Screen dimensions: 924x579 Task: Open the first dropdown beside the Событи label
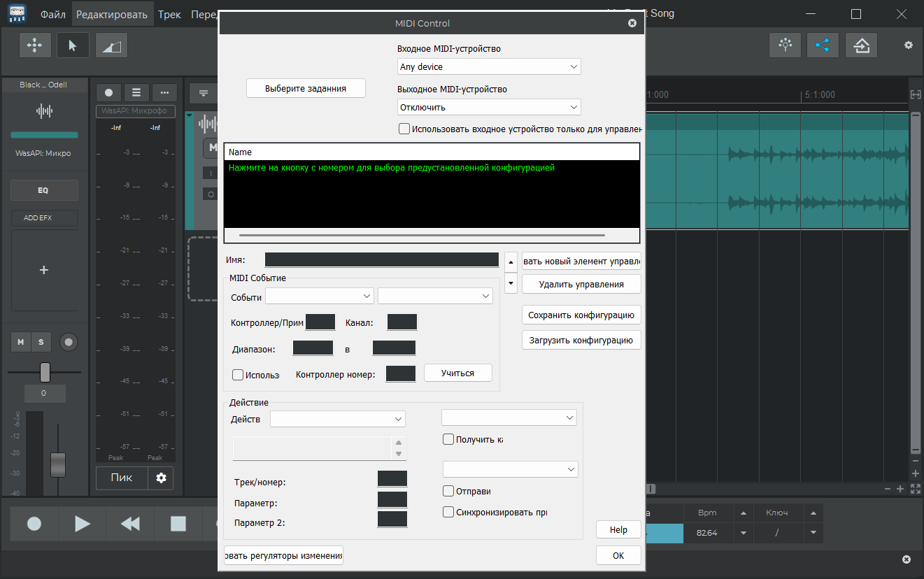[x=320, y=296]
